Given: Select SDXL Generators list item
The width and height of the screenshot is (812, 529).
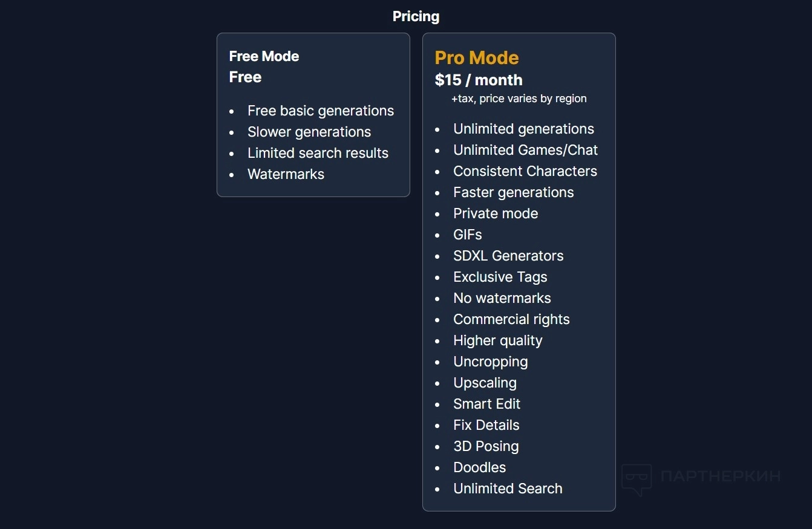Looking at the screenshot, I should point(508,256).
